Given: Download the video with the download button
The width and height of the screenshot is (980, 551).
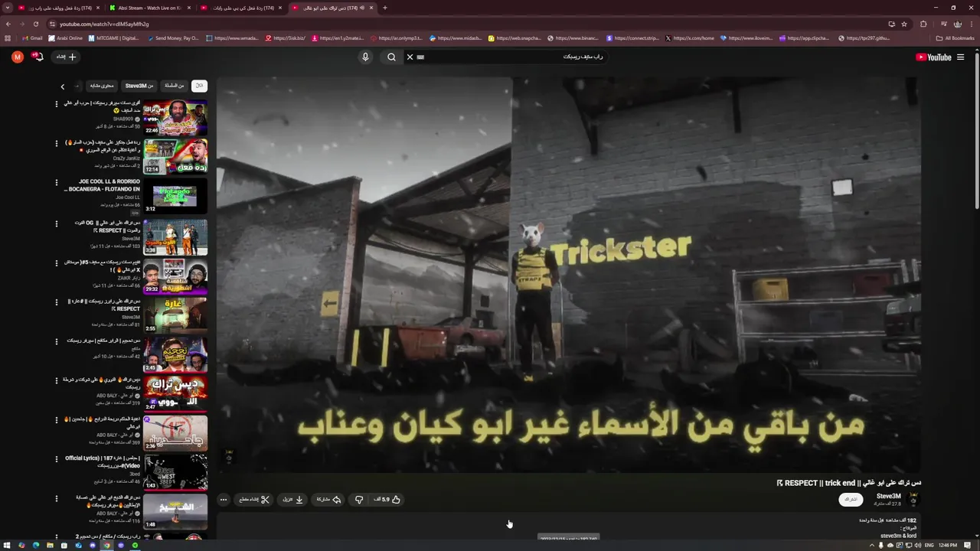Looking at the screenshot, I should click(x=293, y=499).
